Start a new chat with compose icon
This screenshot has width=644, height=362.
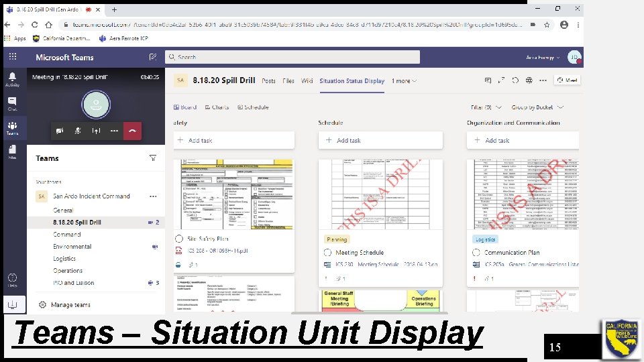tap(153, 57)
